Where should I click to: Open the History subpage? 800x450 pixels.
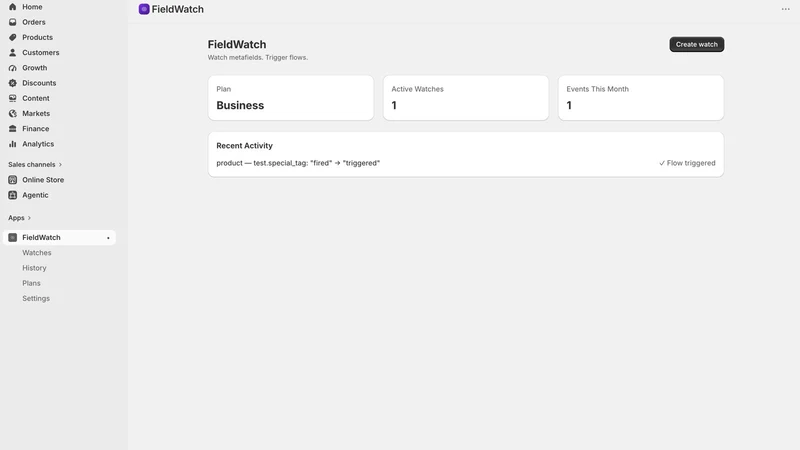click(34, 268)
